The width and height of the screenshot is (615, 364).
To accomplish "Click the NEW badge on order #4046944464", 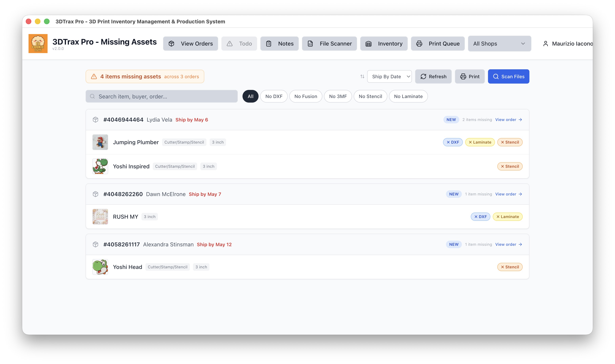I will [x=451, y=120].
